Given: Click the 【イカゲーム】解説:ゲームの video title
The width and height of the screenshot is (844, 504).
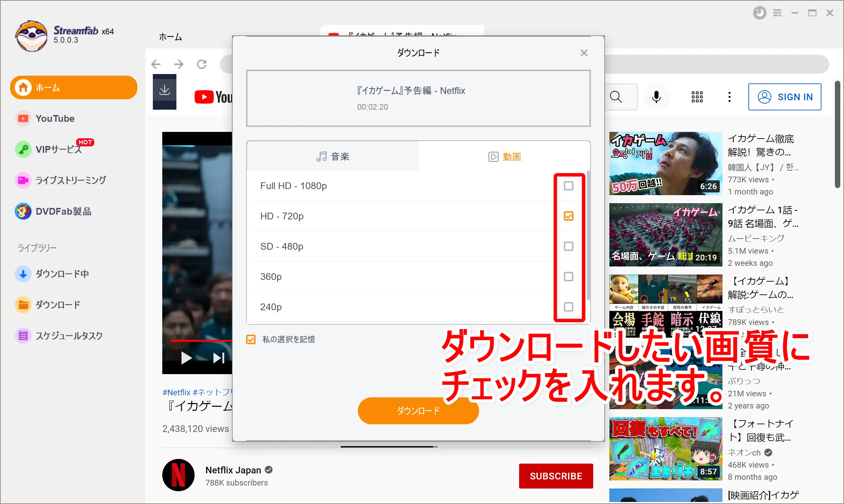Looking at the screenshot, I should click(761, 288).
